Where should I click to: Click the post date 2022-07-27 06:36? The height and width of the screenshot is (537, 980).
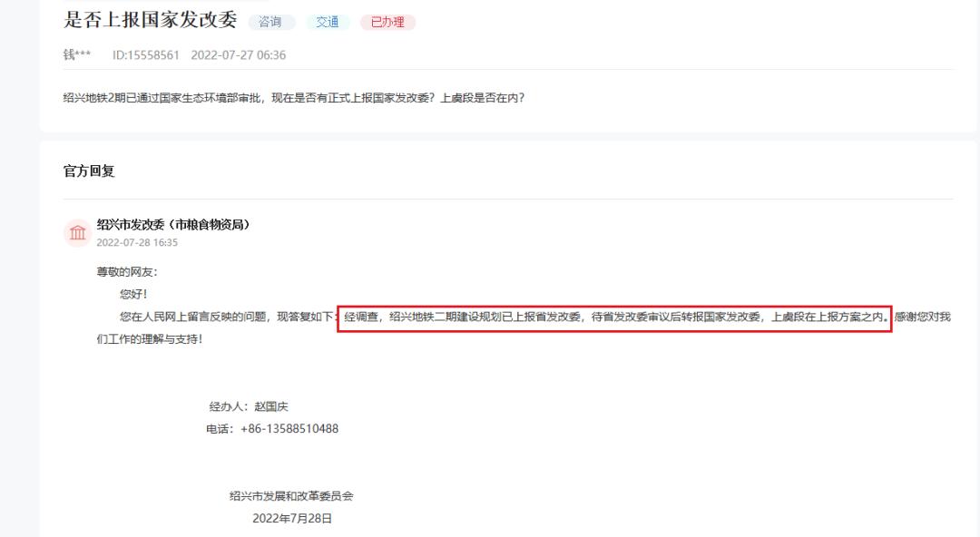(238, 55)
